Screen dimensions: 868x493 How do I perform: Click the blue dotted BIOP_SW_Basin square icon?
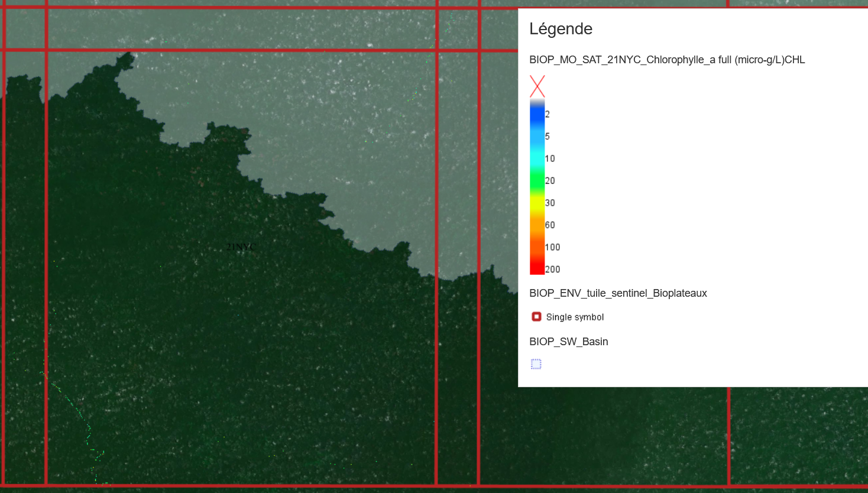click(x=536, y=364)
